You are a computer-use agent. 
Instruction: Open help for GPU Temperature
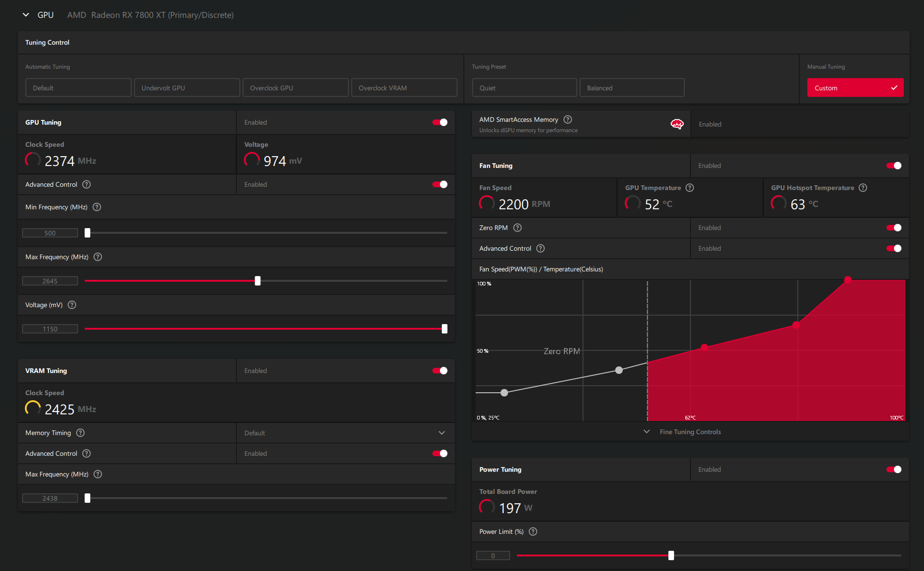pos(690,188)
